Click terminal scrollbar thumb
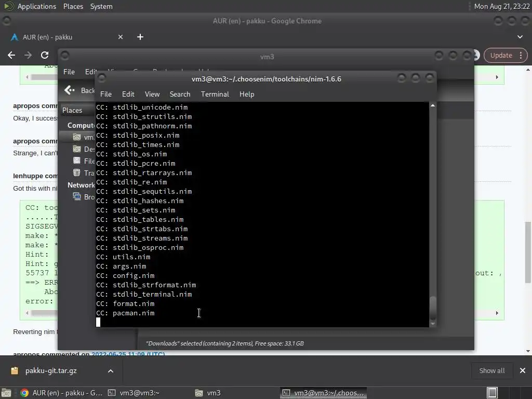This screenshot has height=399, width=532. tap(433, 308)
